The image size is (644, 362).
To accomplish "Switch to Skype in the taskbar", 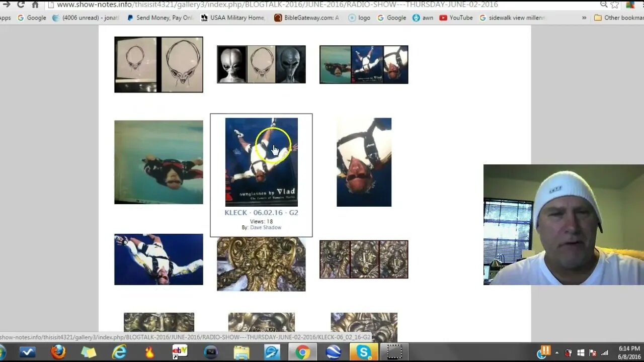I will tap(364, 352).
